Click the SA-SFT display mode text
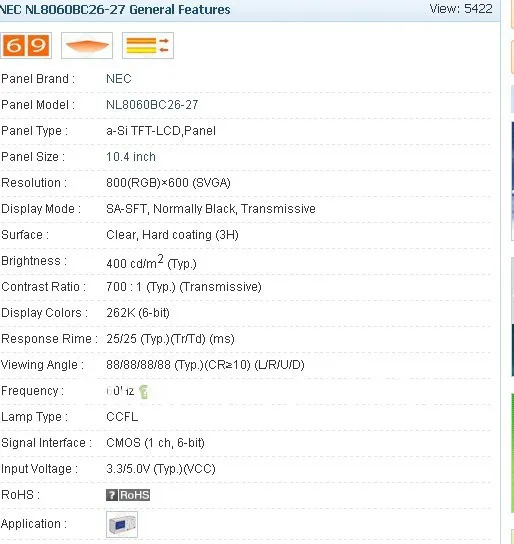The width and height of the screenshot is (514, 544). (211, 209)
